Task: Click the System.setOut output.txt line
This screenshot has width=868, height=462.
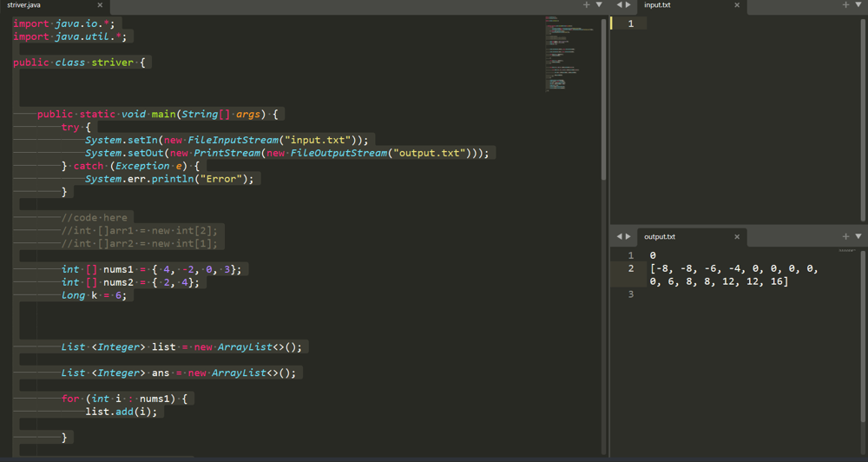Action: click(x=286, y=153)
